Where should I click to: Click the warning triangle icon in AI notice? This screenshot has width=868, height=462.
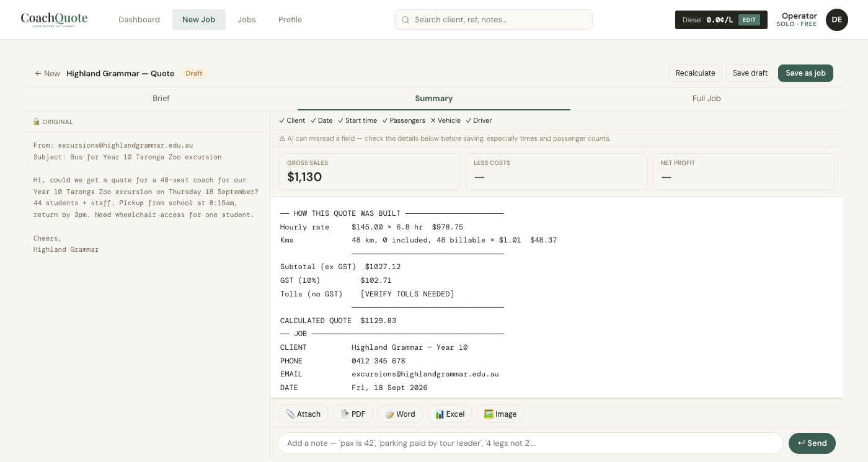pyautogui.click(x=282, y=138)
